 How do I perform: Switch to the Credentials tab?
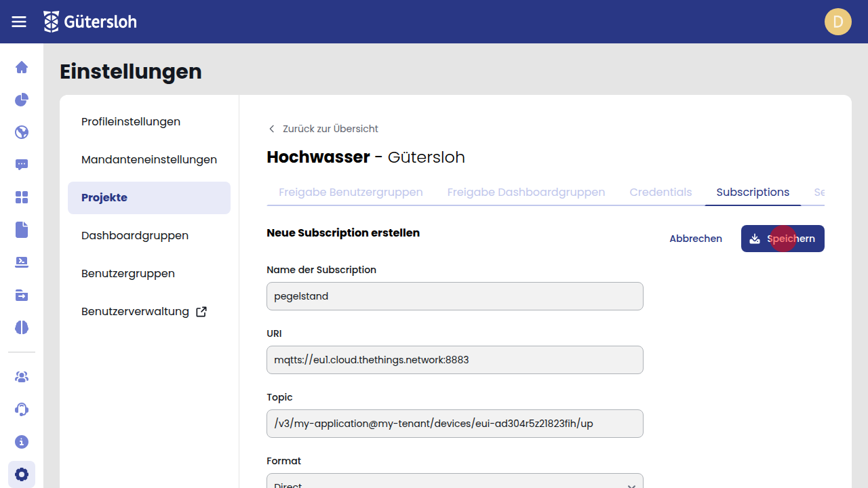[660, 192]
